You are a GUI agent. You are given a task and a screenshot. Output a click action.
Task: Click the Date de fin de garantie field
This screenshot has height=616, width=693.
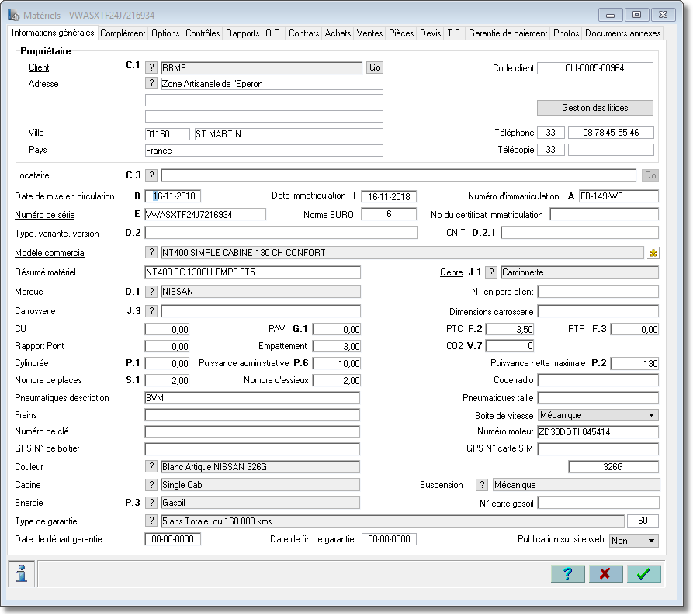click(x=389, y=539)
